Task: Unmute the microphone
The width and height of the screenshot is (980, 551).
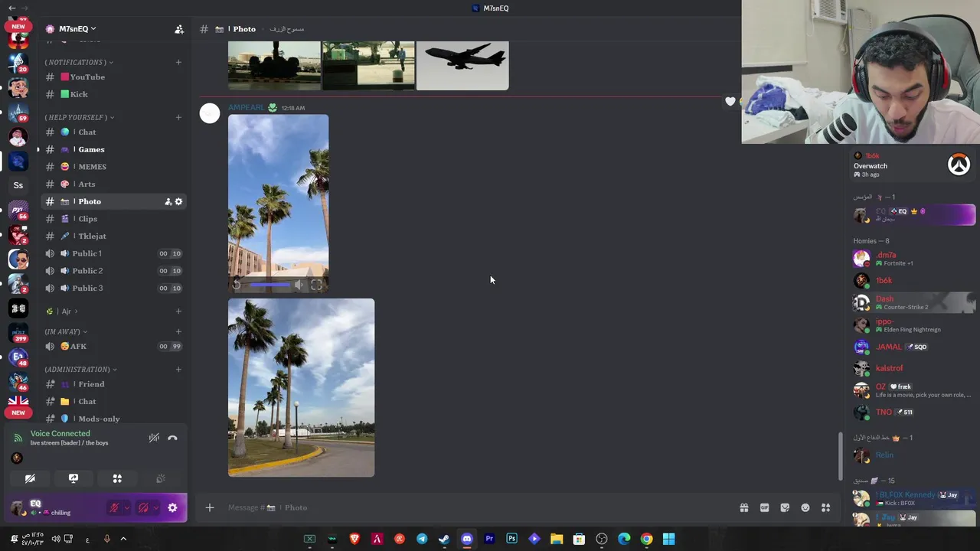Action: (x=114, y=508)
